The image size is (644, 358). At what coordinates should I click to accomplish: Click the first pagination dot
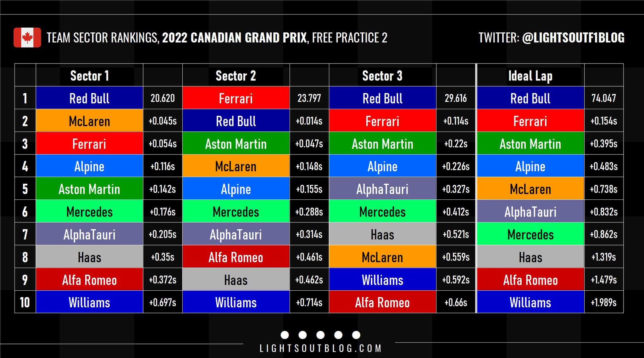click(285, 335)
